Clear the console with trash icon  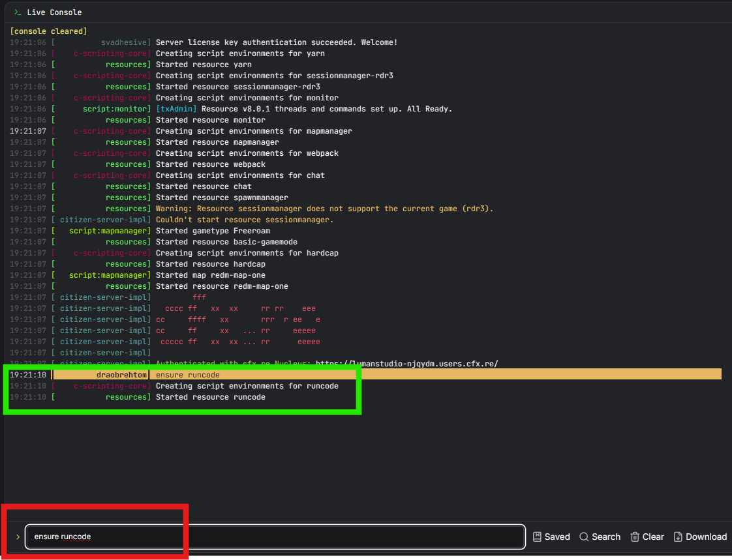tap(635, 537)
